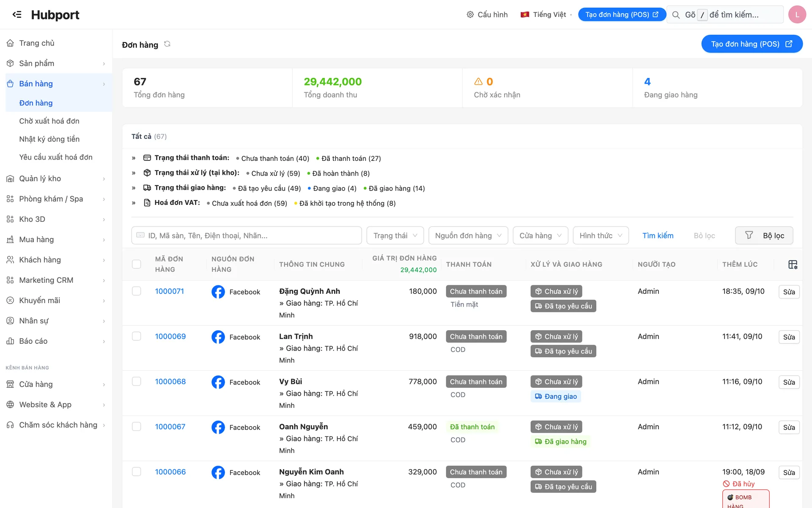Collapse sidebar using the back-arrow menu icon
The height and width of the screenshot is (508, 812).
point(17,14)
